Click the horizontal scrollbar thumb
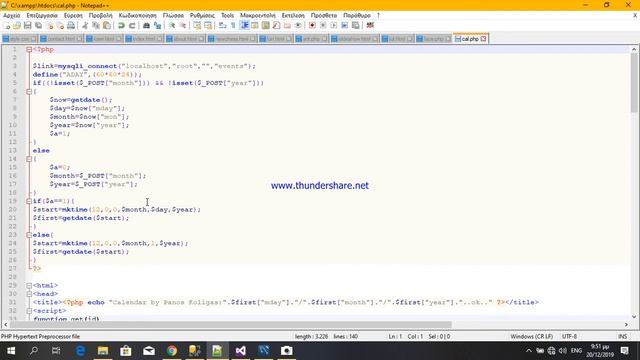 231,324
